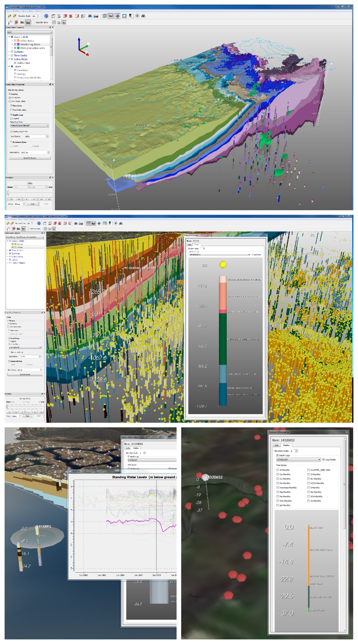Click the blue compass star icon in QWC toolbar
This screenshot has width=358, height=644.
pyautogui.click(x=117, y=16)
